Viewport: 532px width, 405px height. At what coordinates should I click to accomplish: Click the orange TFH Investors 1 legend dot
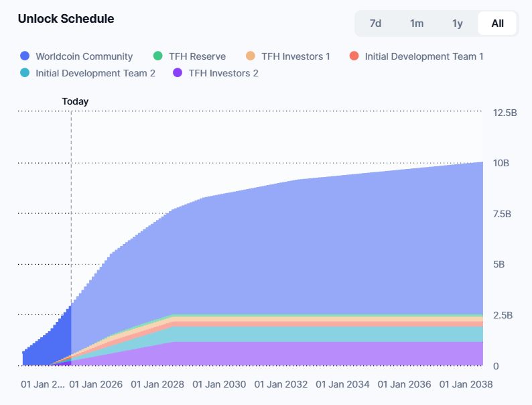[x=251, y=56]
